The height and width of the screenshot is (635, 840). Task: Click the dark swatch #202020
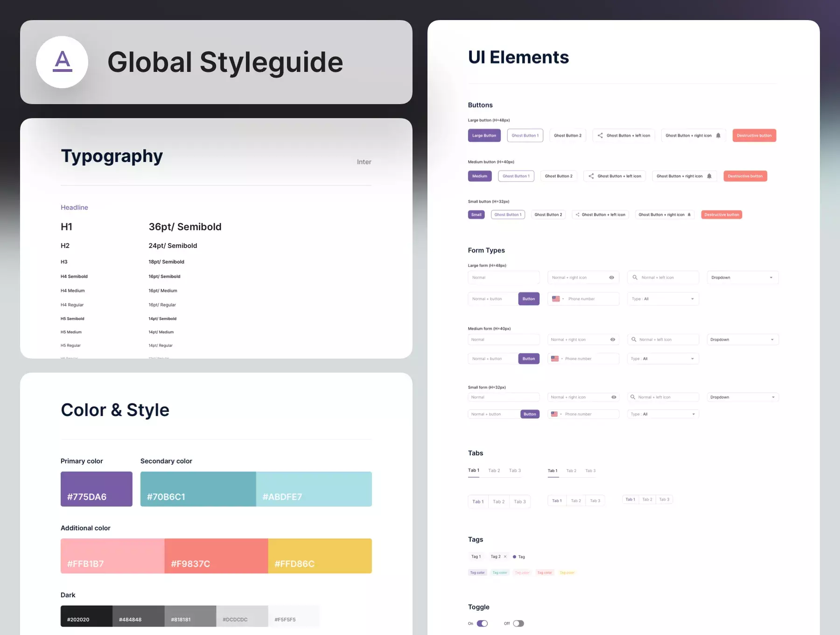point(86,616)
